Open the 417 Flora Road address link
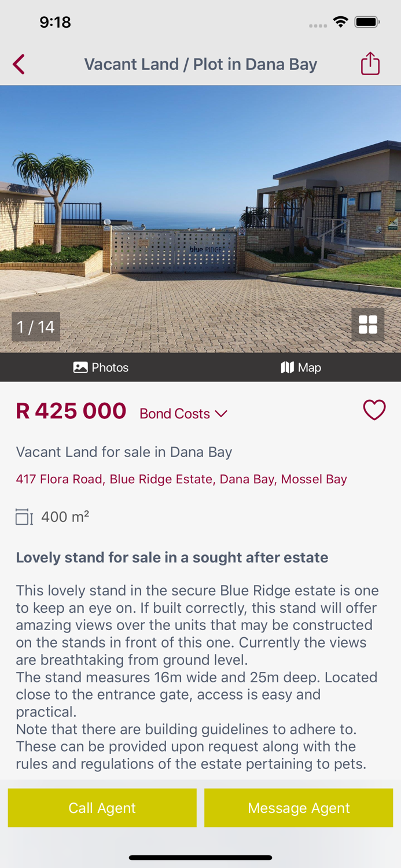 click(182, 479)
